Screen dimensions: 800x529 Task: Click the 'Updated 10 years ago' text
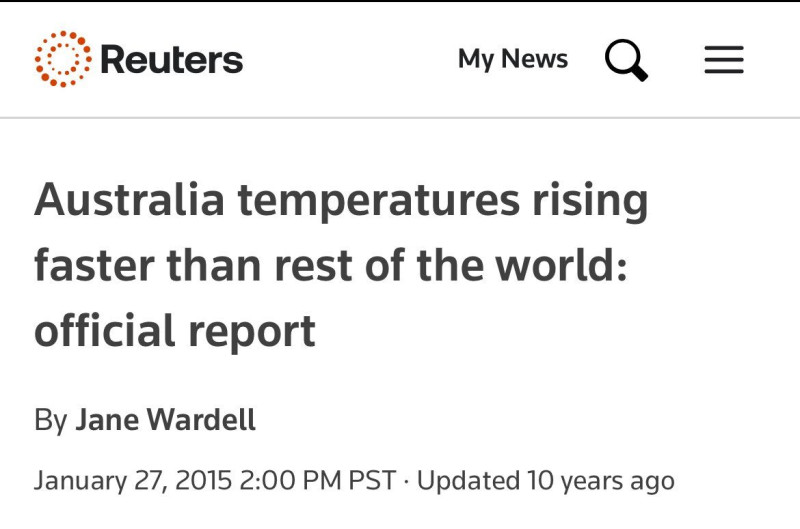click(546, 481)
